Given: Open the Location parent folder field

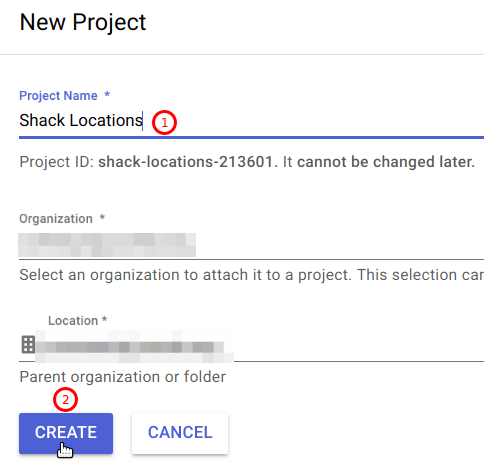Looking at the screenshot, I should pos(251,346).
